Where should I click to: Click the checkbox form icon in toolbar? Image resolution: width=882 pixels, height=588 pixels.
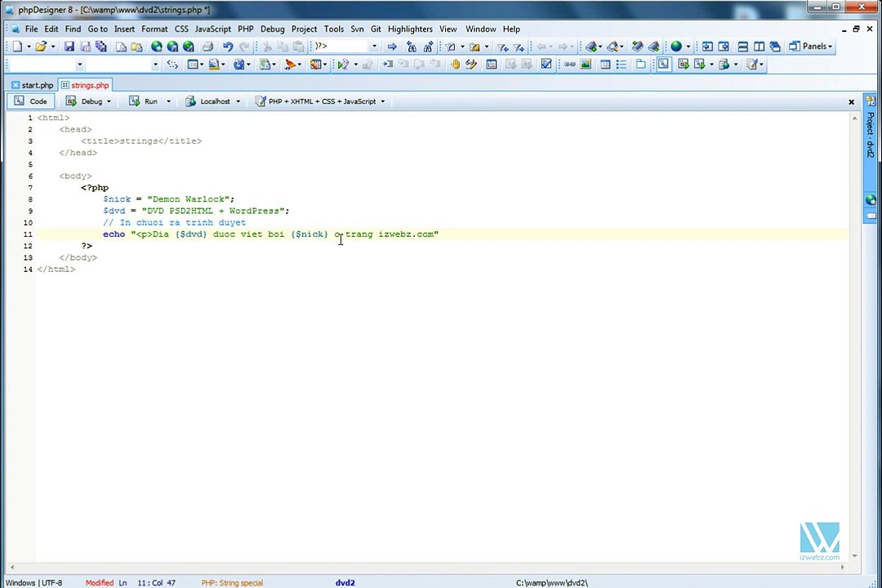click(546, 65)
